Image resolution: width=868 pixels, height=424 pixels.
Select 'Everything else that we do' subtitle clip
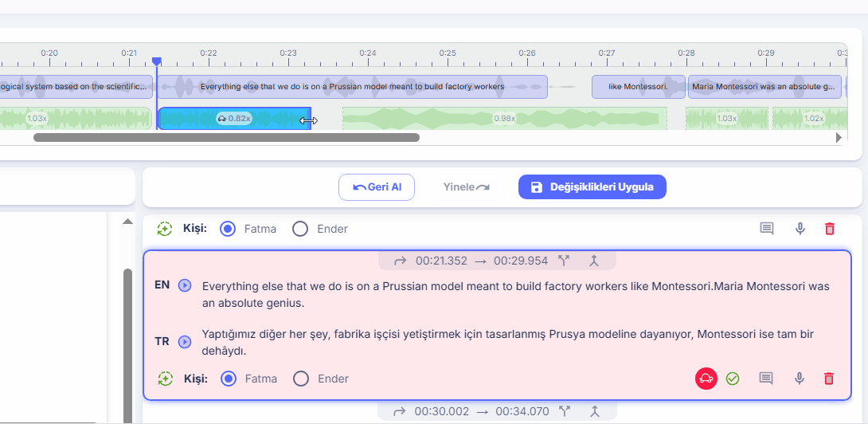coord(353,87)
